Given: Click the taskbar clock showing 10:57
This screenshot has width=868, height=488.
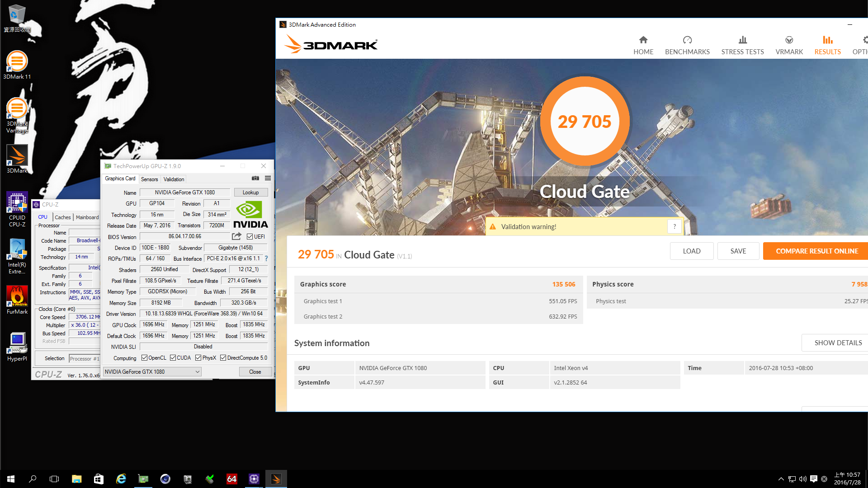Looking at the screenshot, I should [x=847, y=479].
